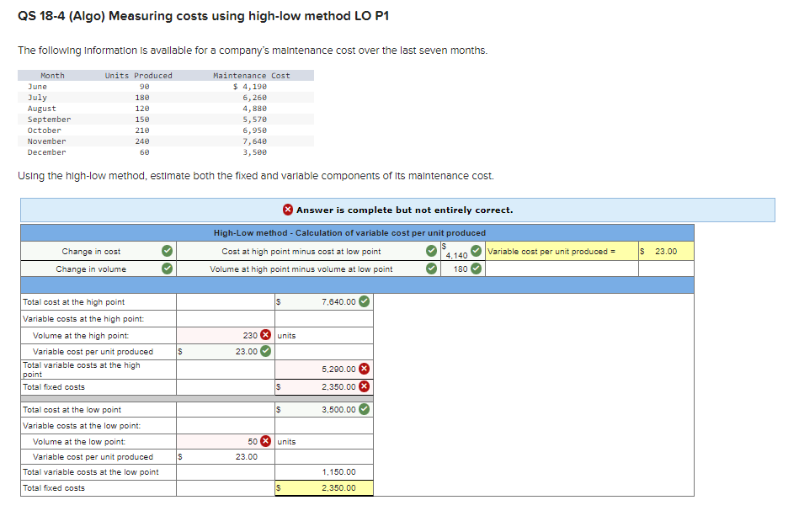Image resolution: width=799 pixels, height=532 pixels.
Task: Click green checkmark beside 180 value
Action: pyautogui.click(x=476, y=269)
